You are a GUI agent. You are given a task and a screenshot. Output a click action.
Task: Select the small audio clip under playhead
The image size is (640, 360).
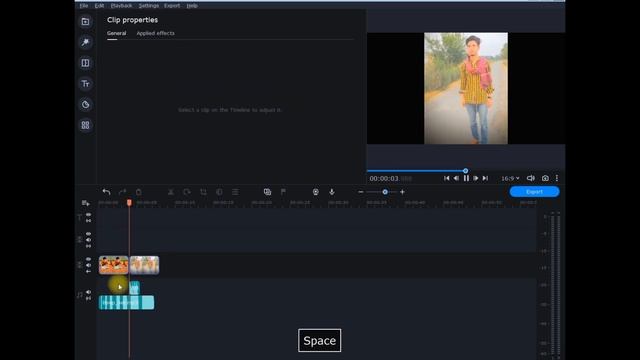coord(134,288)
